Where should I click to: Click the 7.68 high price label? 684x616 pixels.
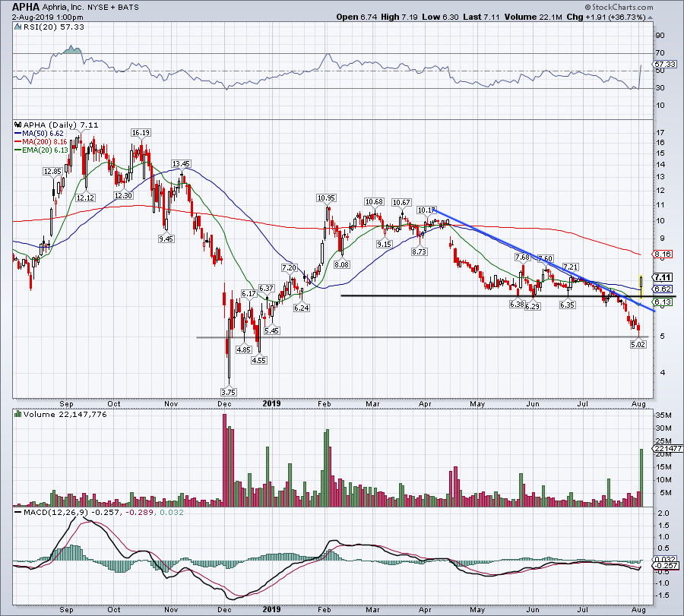(522, 257)
